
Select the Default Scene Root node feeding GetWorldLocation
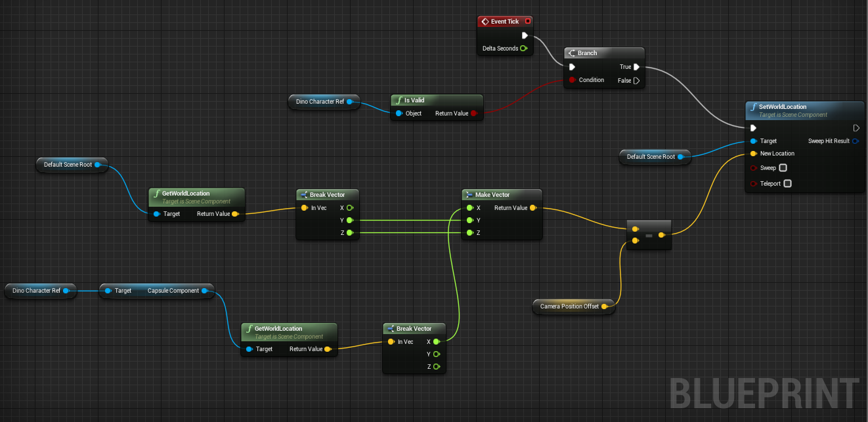tap(72, 165)
